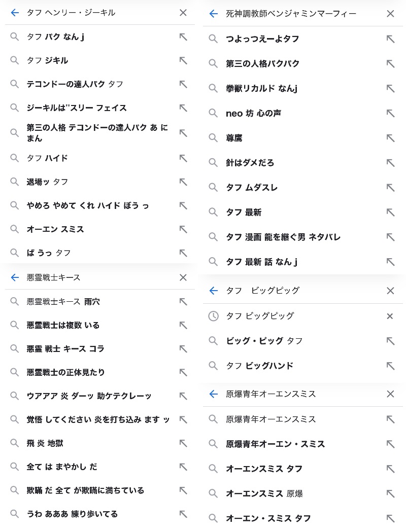Screen dimensions: 406x532
Task: Go back from 死神調教師ベンジャミンマーフィー search
Action: tap(214, 14)
